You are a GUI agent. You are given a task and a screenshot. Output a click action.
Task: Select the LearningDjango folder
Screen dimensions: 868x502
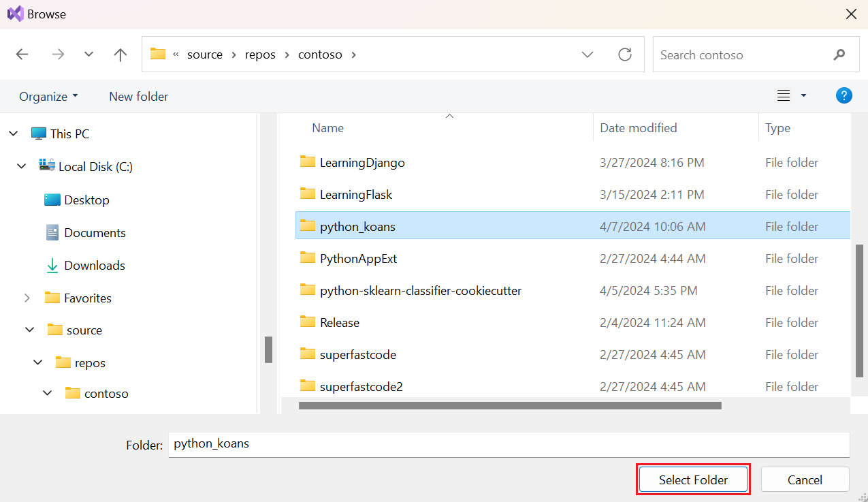tap(361, 162)
